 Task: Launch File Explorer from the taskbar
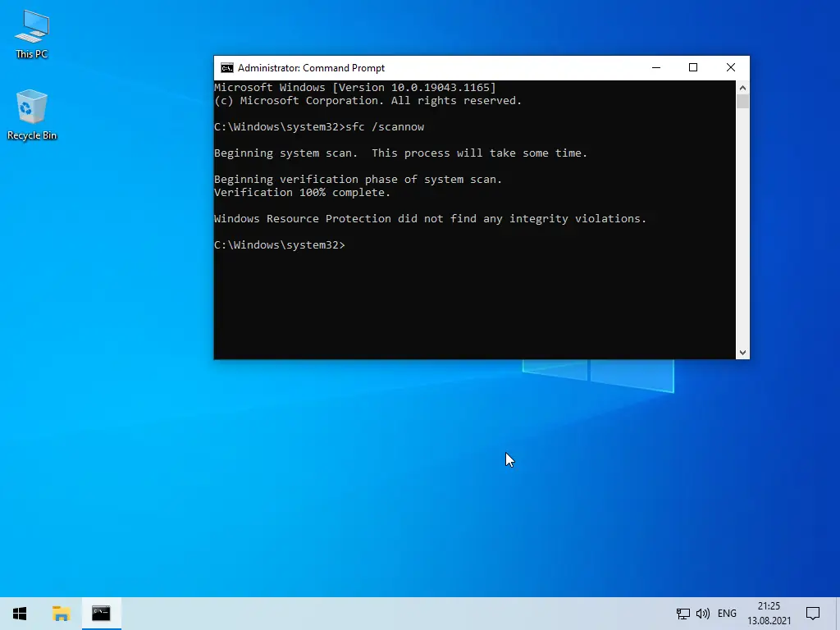pyautogui.click(x=61, y=614)
